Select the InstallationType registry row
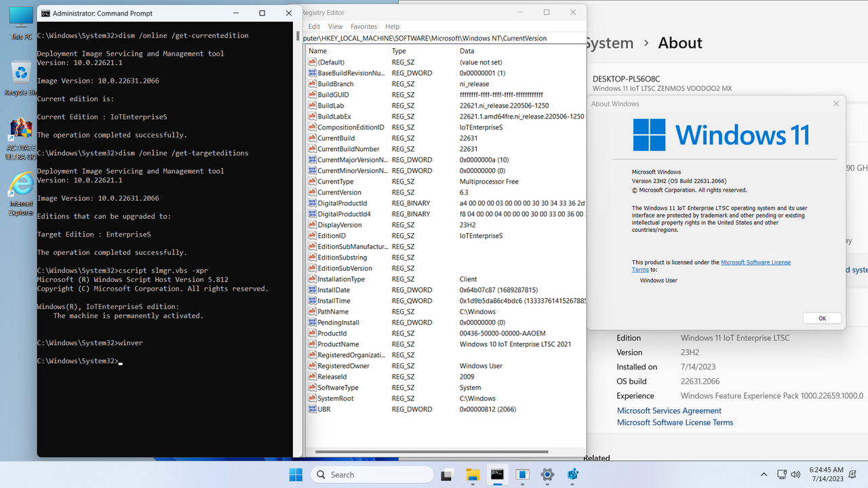The width and height of the screenshot is (868, 488). pyautogui.click(x=446, y=279)
